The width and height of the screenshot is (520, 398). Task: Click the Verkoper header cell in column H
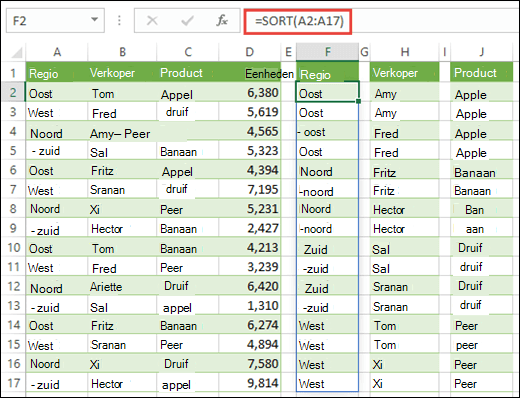(405, 73)
